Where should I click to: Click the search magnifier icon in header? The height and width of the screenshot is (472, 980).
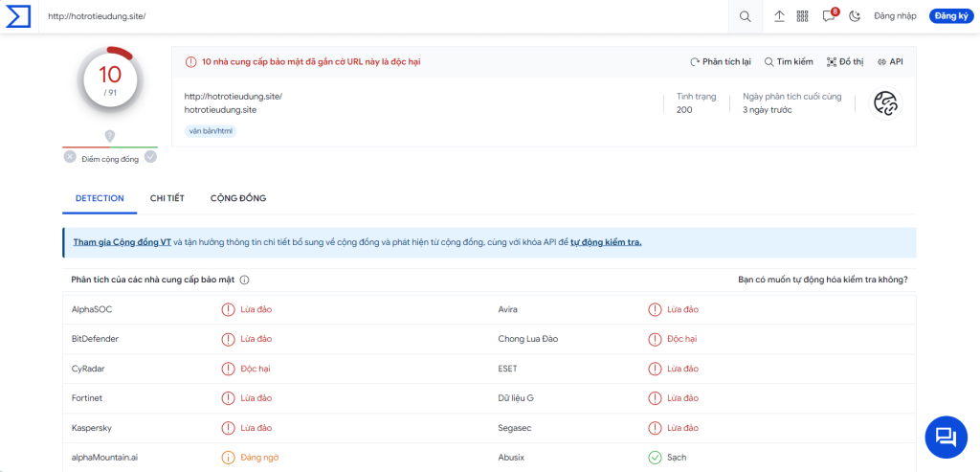point(745,16)
